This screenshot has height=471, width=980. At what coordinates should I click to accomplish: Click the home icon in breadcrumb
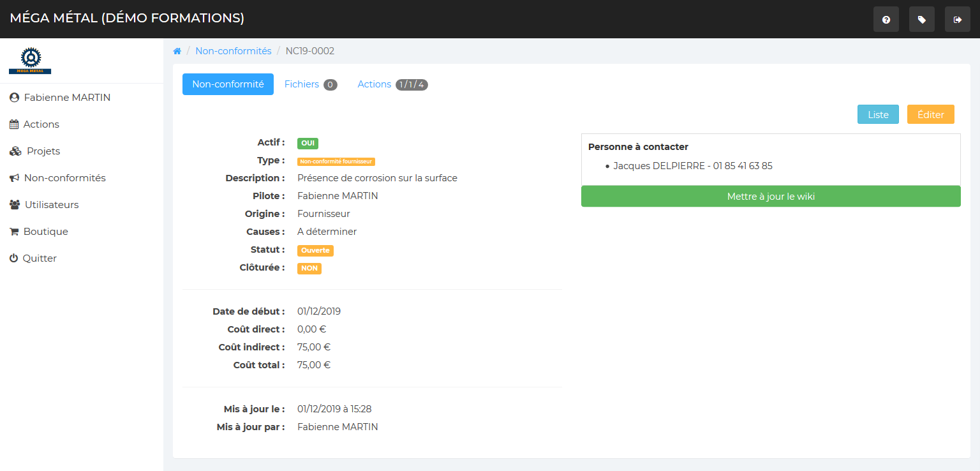pos(177,51)
